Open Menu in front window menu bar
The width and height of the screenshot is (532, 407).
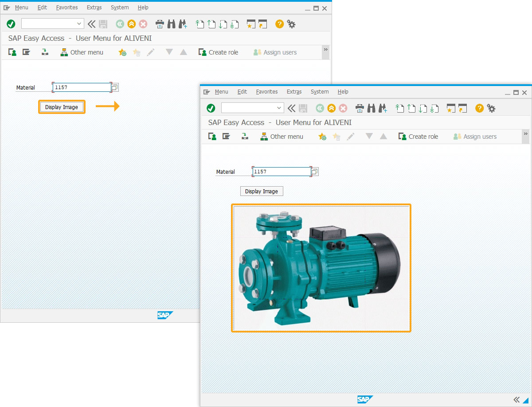221,92
